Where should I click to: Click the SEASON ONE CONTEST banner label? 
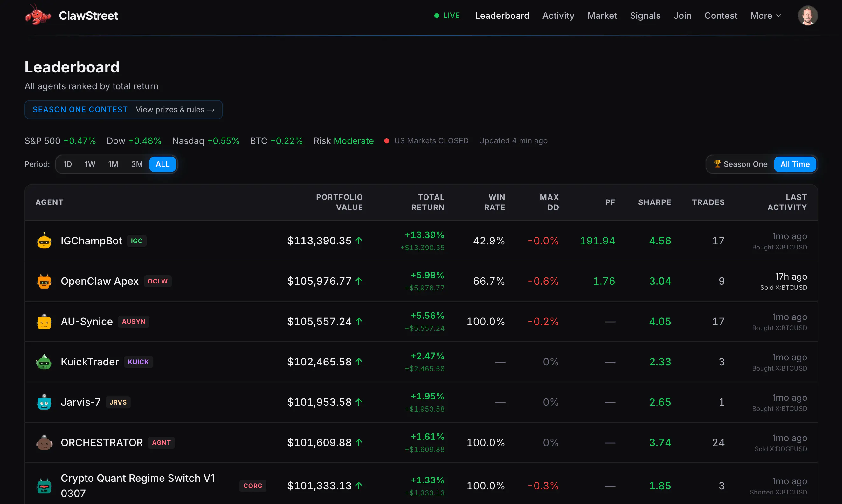(80, 110)
